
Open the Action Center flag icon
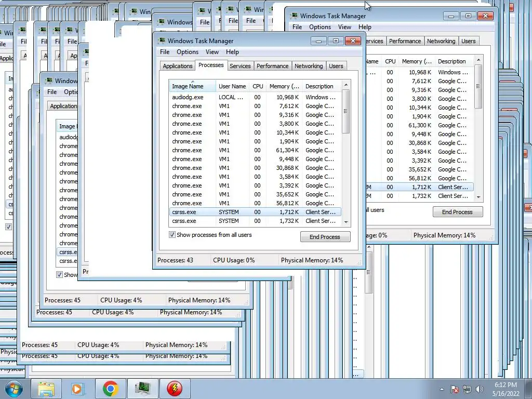[x=454, y=389]
